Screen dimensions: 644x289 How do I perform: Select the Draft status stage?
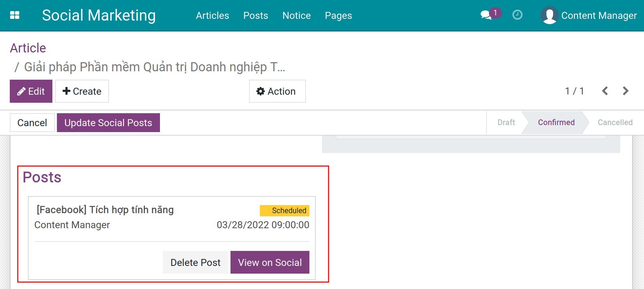tap(506, 122)
